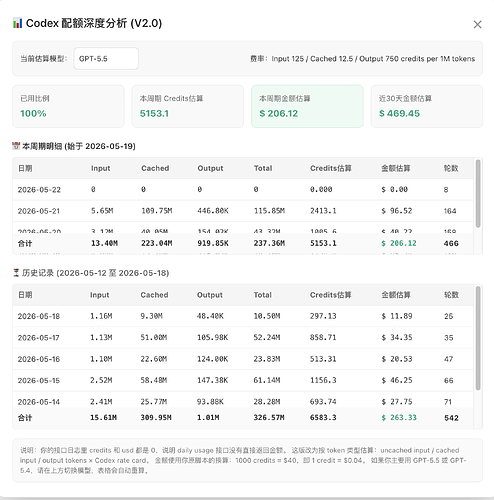
Task: Click the 124.00K output value
Action: pyautogui.click(x=212, y=359)
